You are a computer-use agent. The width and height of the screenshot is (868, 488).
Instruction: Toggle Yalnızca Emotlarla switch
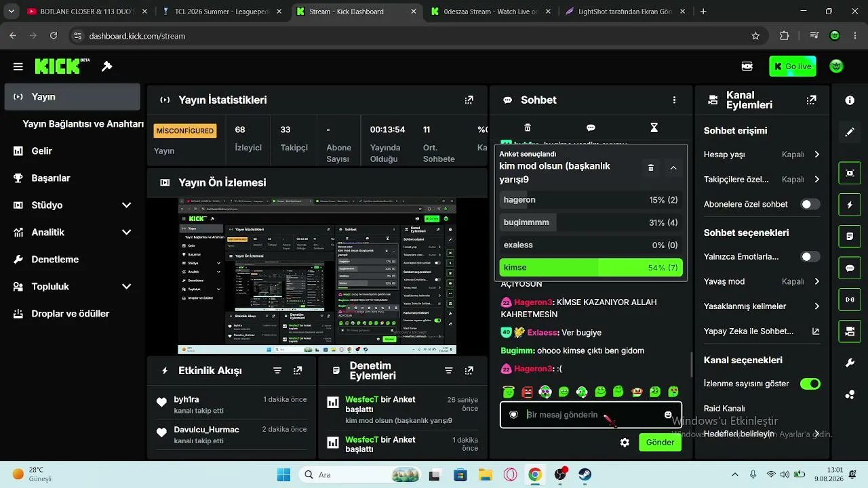click(x=810, y=257)
